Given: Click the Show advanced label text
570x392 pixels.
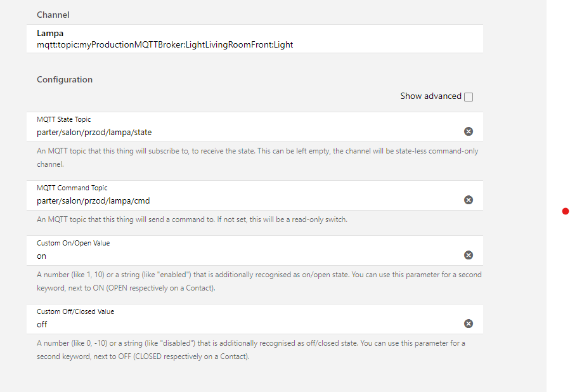Looking at the screenshot, I should [x=431, y=96].
